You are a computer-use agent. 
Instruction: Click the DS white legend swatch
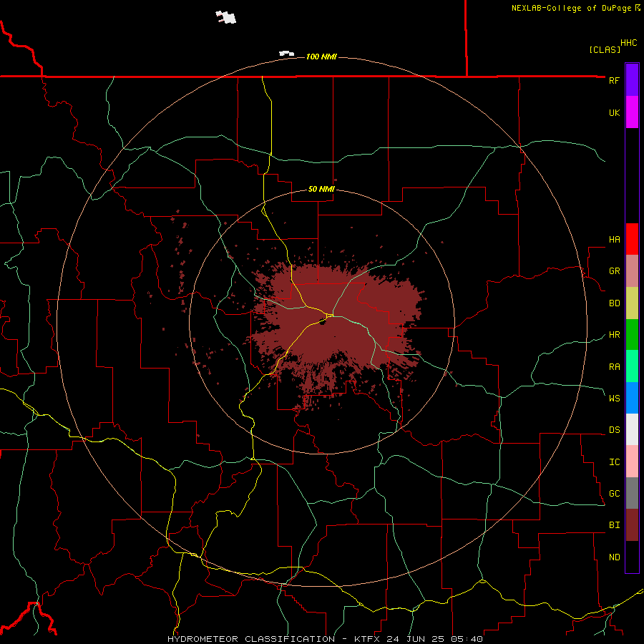(632, 429)
